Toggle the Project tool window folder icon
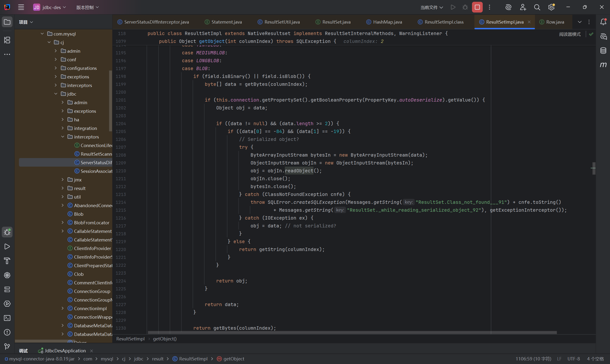 click(7, 22)
